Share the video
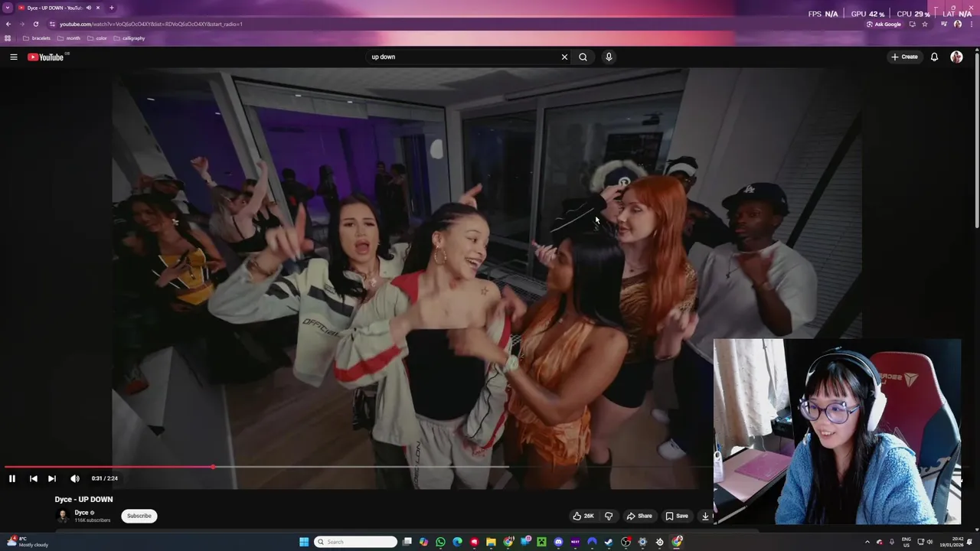The height and width of the screenshot is (551, 980). [x=639, y=516]
